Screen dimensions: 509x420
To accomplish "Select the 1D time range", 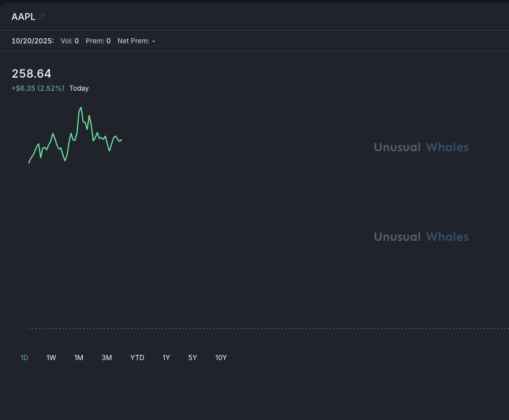I will pyautogui.click(x=25, y=358).
